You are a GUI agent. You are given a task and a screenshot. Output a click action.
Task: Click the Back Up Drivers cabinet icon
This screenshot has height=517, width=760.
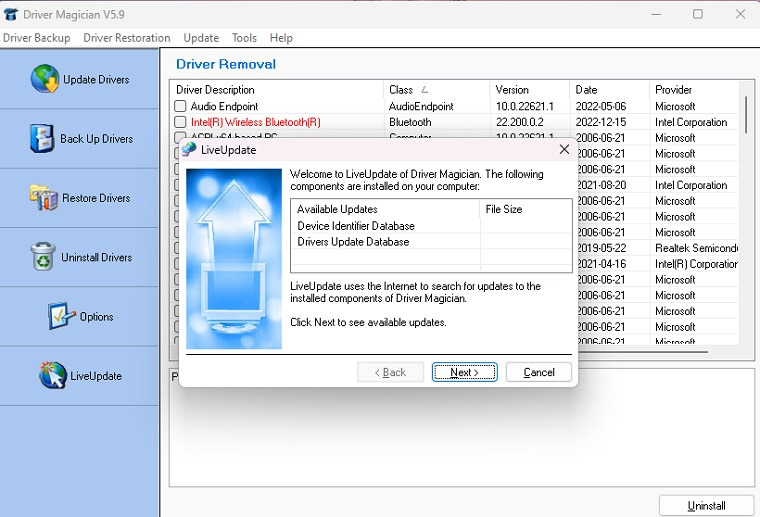coord(42,138)
